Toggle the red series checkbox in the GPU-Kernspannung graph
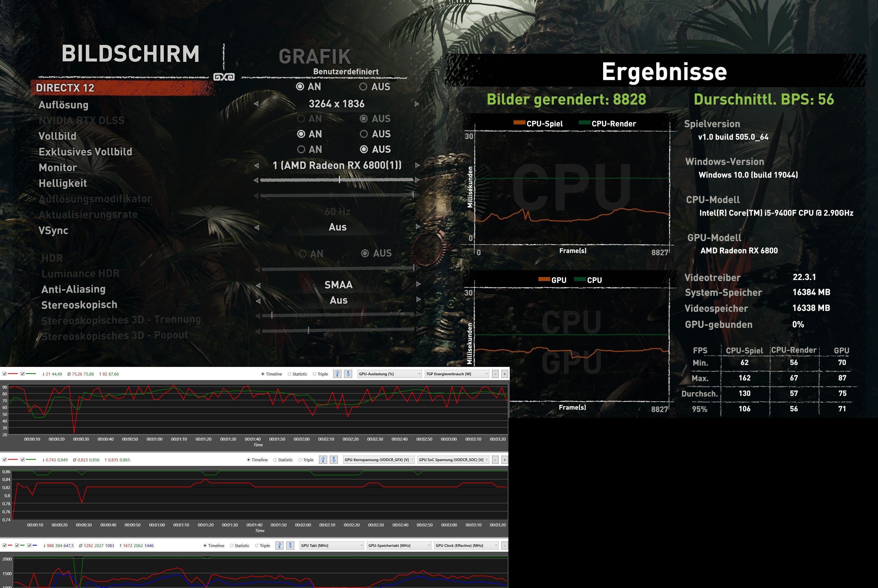878x588 pixels. 5,460
